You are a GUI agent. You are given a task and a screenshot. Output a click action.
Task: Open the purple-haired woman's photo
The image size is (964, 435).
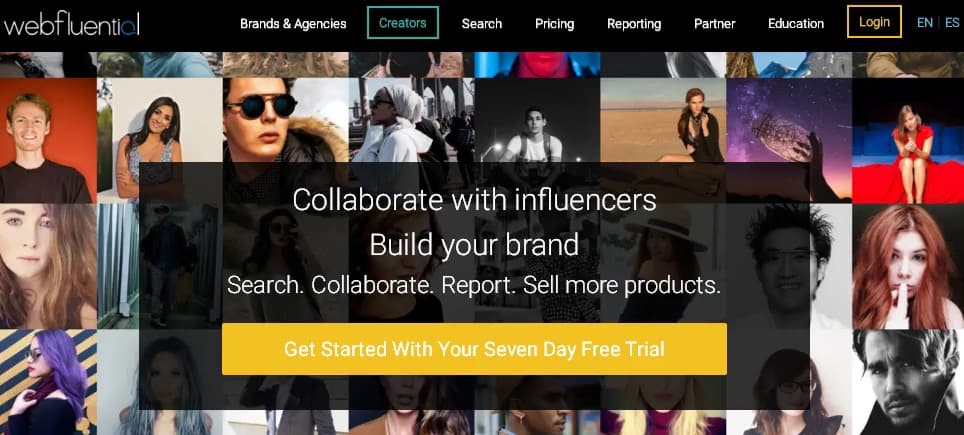tap(48, 382)
